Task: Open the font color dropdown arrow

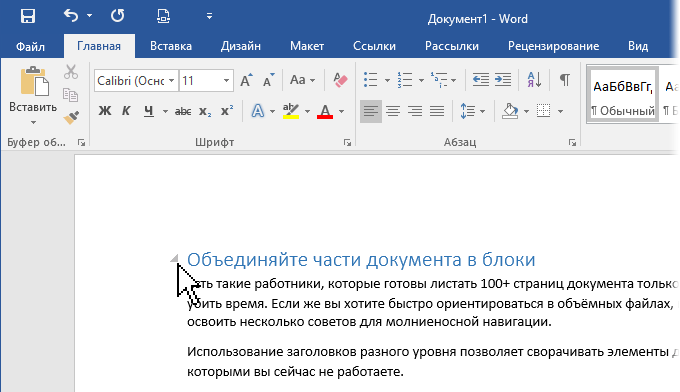Action: click(x=341, y=111)
